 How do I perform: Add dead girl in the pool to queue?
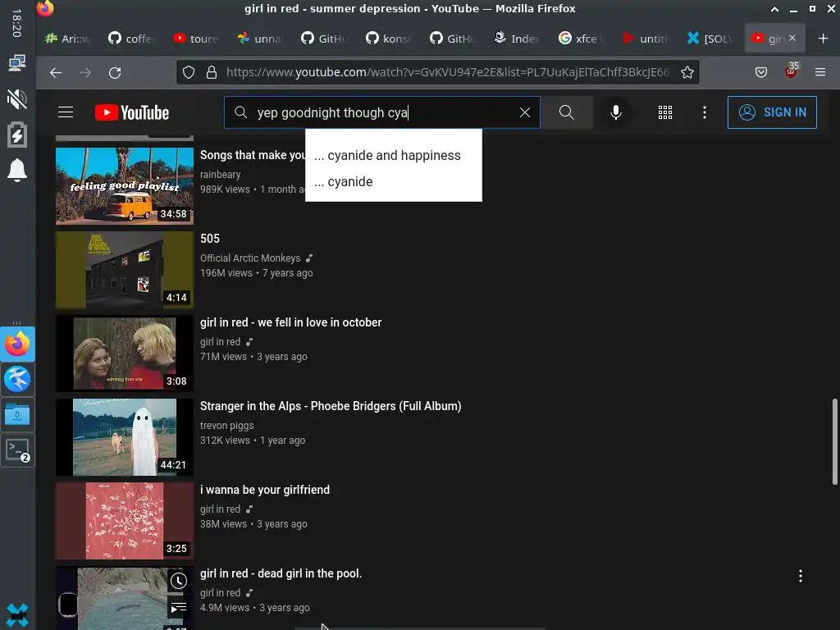tap(178, 608)
